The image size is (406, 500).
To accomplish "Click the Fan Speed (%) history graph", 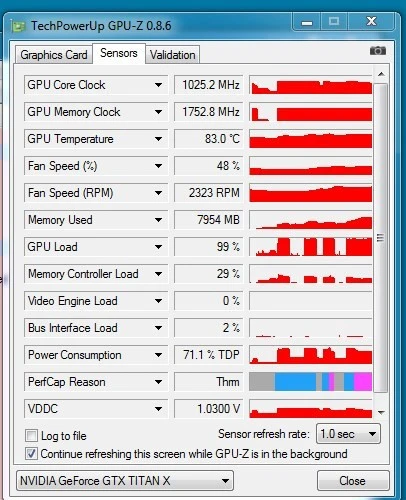I will [x=311, y=166].
